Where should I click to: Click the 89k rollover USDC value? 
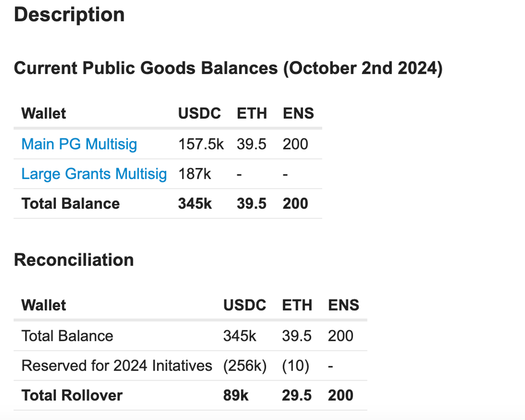click(x=236, y=396)
